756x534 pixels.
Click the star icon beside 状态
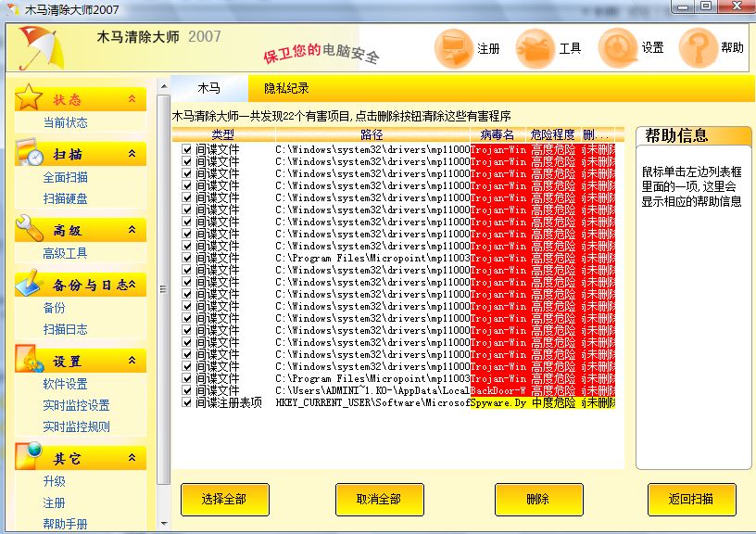30,97
